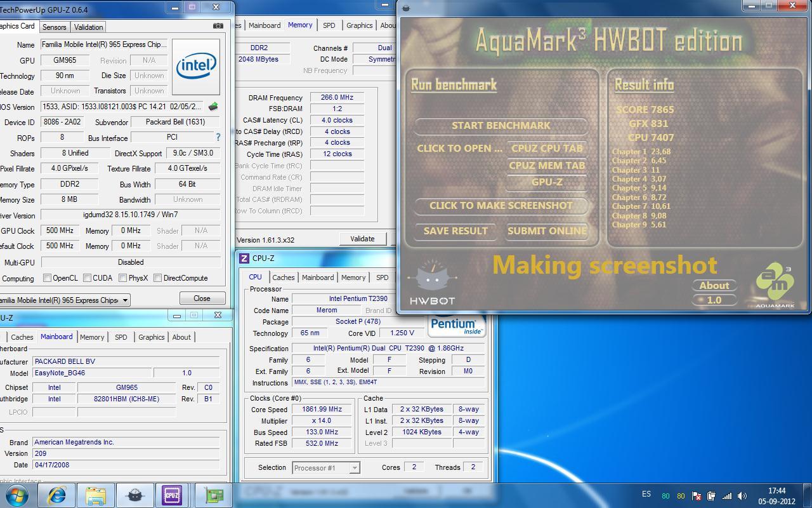This screenshot has height=508, width=812.
Task: Open Mainboard tab in CPU-Z memory window
Action: [265, 25]
